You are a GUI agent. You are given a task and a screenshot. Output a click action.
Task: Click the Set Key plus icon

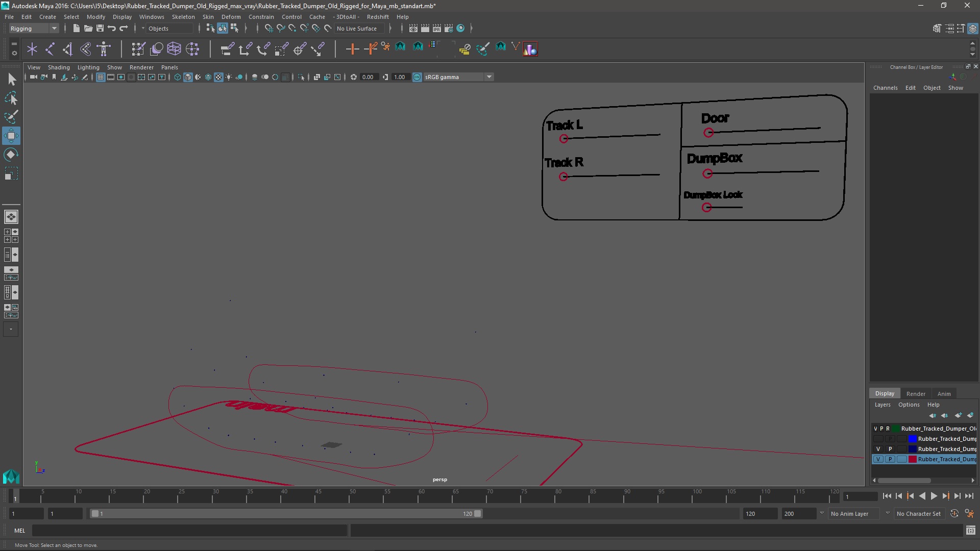coord(352,49)
